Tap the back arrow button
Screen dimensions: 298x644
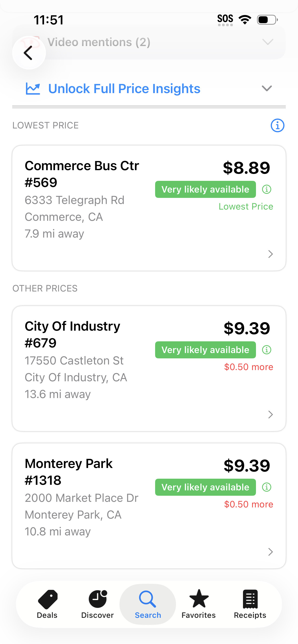point(29,53)
